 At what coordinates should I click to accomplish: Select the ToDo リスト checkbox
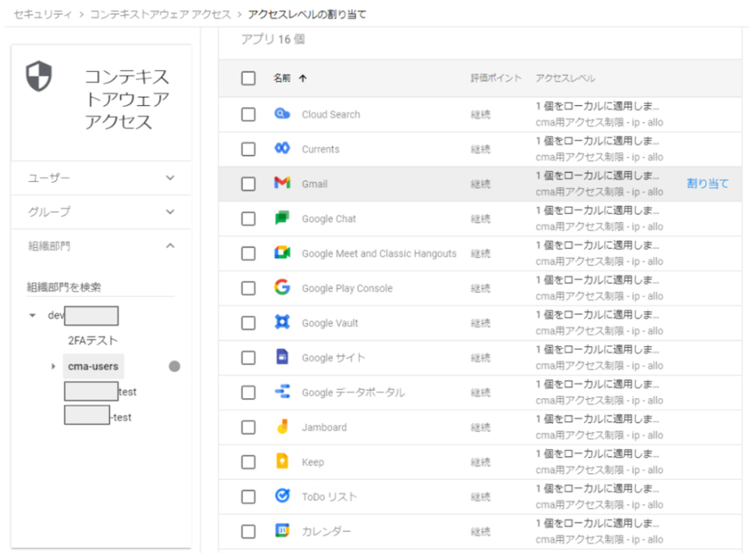point(249,497)
